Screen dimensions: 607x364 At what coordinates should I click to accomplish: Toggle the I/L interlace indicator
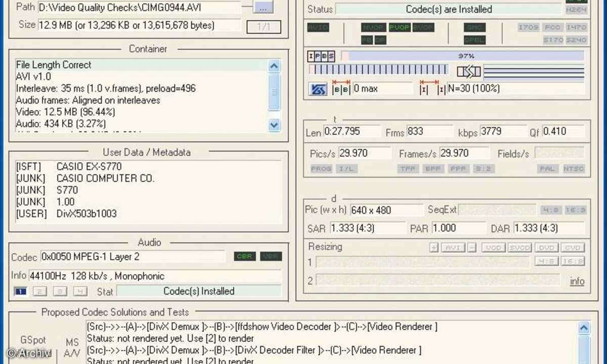tap(347, 168)
